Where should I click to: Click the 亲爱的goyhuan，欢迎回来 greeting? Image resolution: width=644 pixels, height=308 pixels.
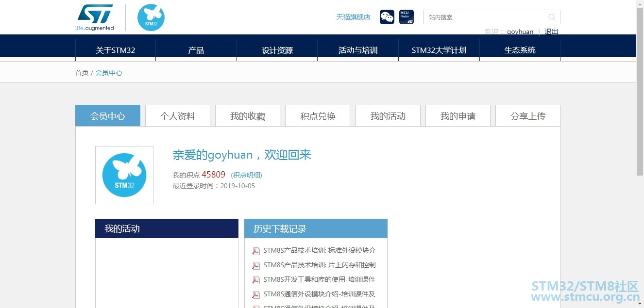point(242,155)
